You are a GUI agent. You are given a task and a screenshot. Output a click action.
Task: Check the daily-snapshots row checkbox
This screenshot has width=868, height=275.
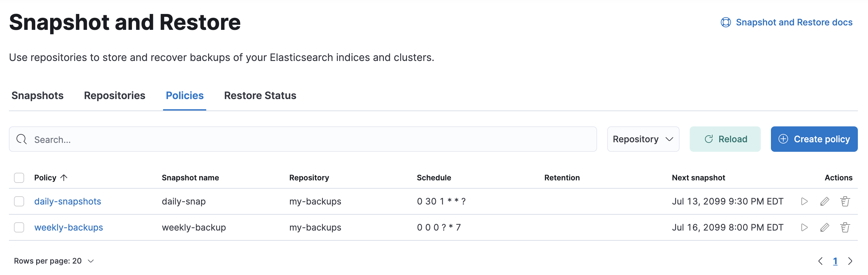(19, 201)
